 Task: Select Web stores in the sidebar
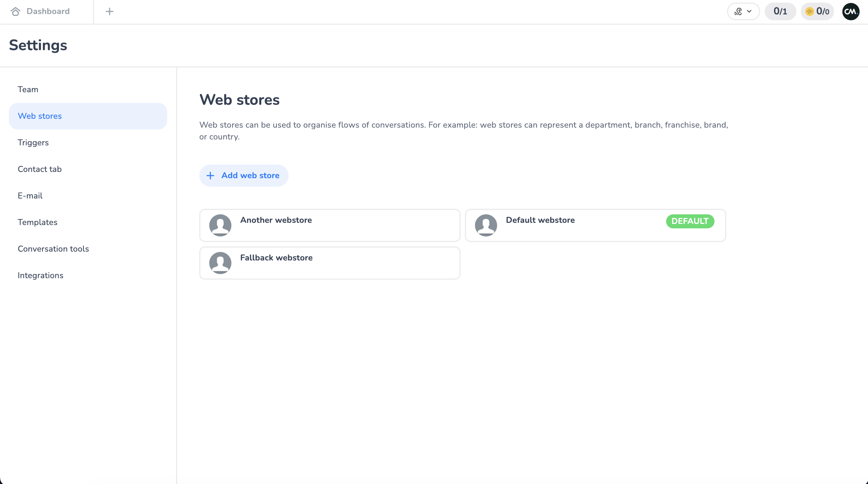pos(40,116)
